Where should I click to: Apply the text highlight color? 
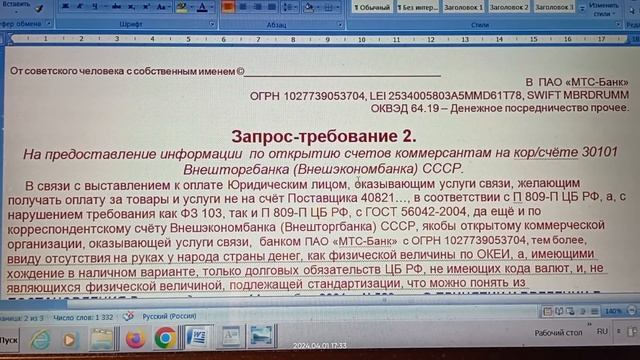(x=182, y=7)
